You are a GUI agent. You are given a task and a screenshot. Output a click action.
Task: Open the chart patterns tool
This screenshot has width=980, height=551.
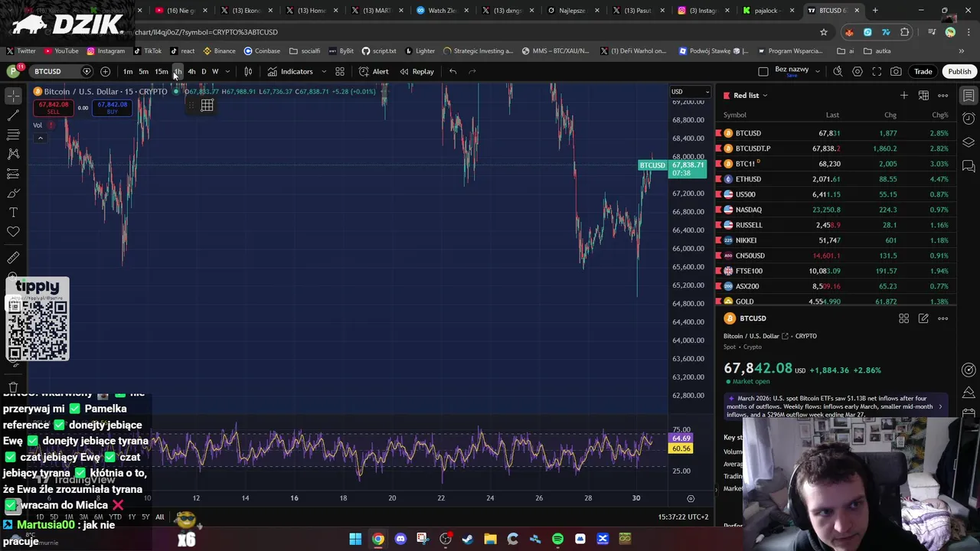pos(13,154)
